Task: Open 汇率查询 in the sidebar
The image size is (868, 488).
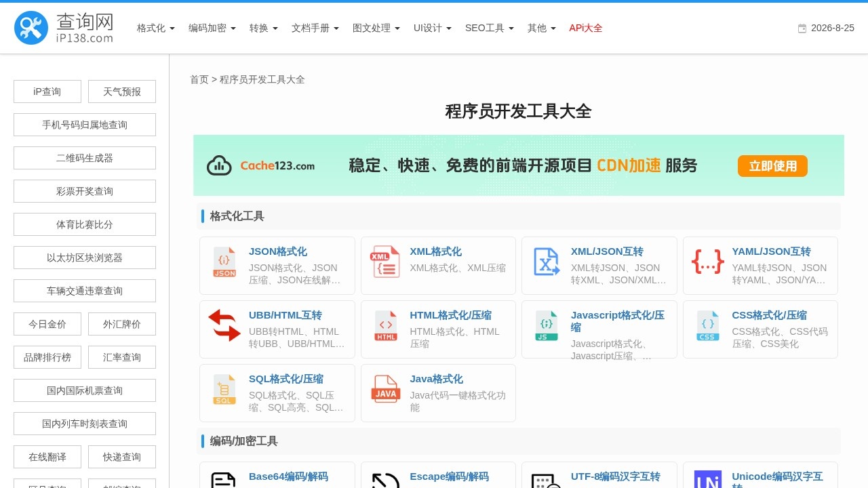Action: point(122,357)
